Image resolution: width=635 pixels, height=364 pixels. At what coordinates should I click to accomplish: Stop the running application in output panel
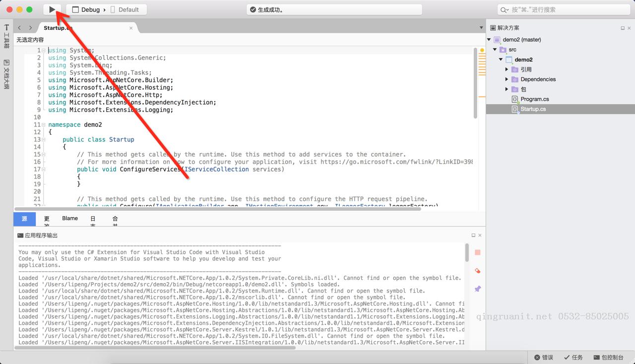point(478,252)
